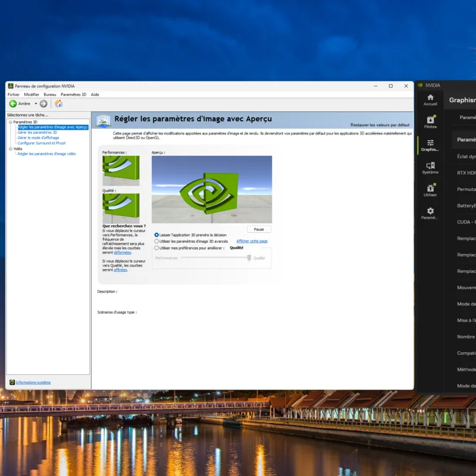This screenshot has width=476, height=476.
Task: Select Gérer le mode d'affichage
Action: point(38,138)
